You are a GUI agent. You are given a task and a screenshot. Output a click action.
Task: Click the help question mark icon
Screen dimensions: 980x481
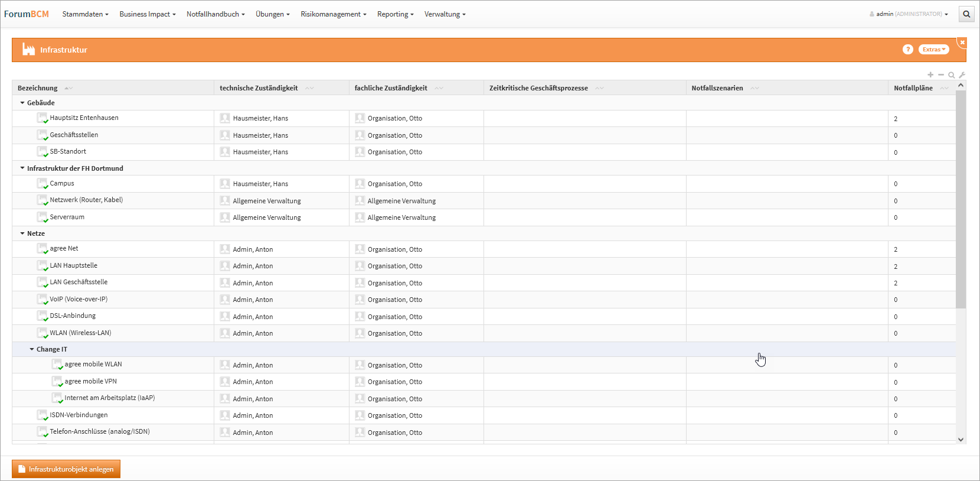tap(908, 50)
